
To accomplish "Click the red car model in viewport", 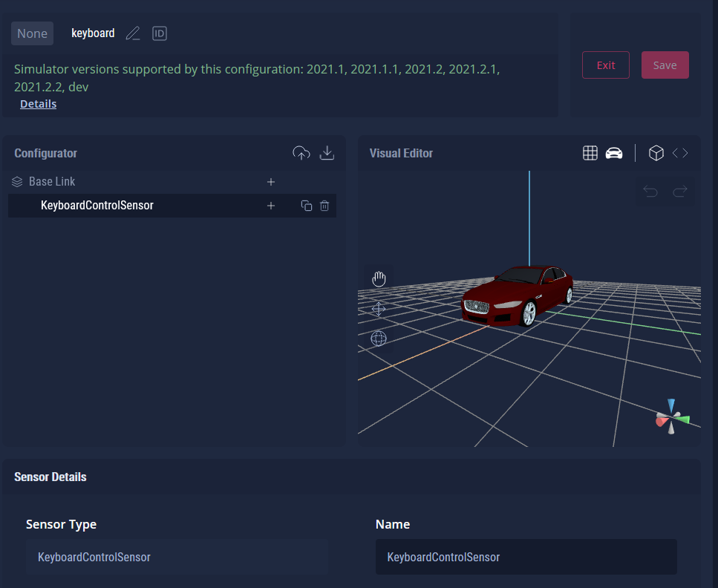I will click(x=518, y=295).
